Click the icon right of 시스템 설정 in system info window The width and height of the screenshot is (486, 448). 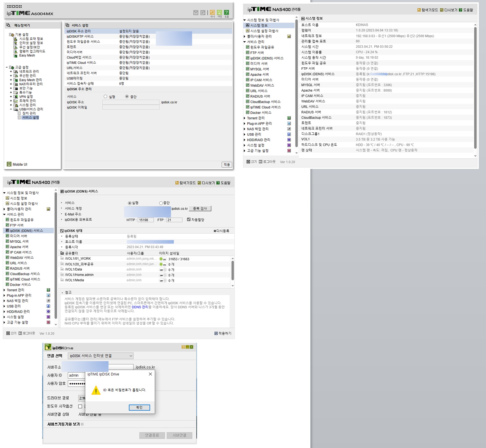tap(289, 145)
